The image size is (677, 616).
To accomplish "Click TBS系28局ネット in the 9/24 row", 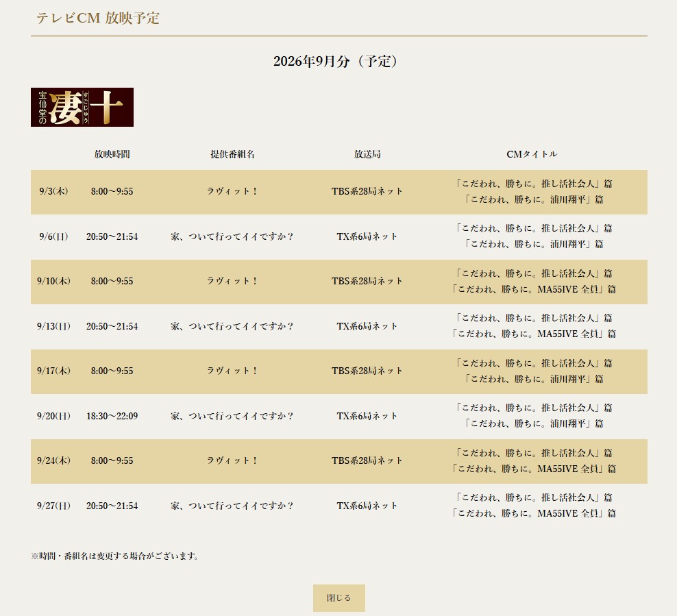I will click(367, 460).
